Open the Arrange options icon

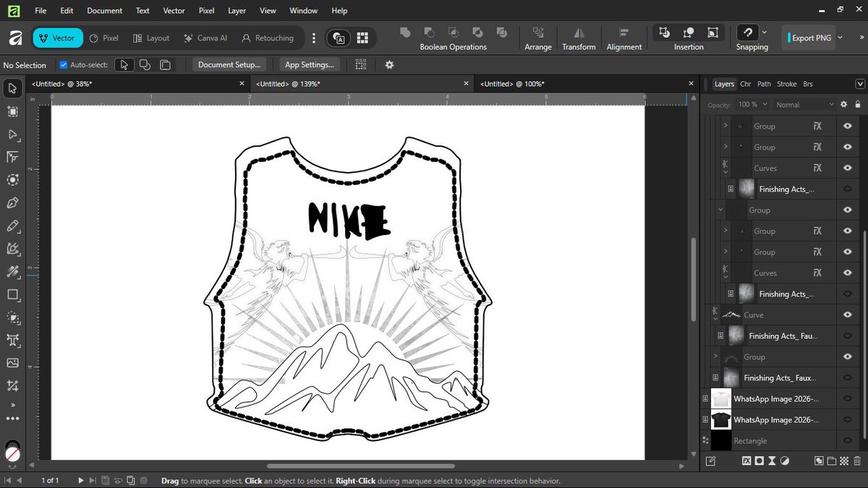click(x=538, y=33)
